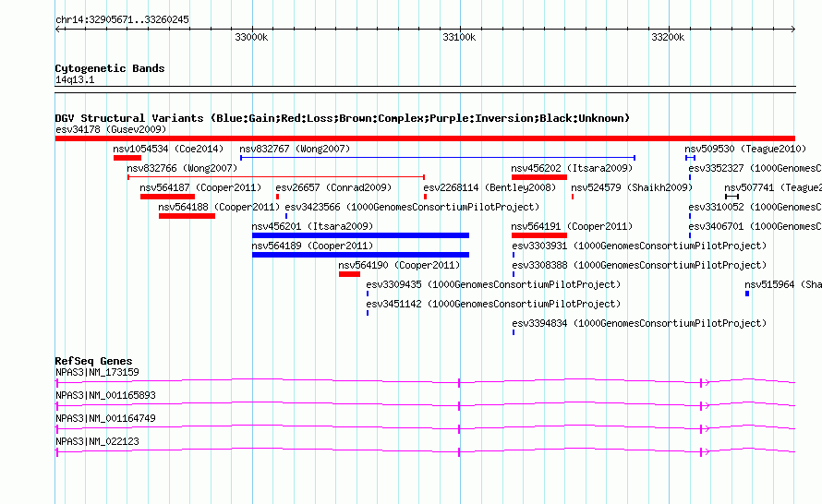Viewport: 822px width, 504px height.
Task: Click nsv564189 (Cooper2011) variant label
Action: [x=312, y=246]
